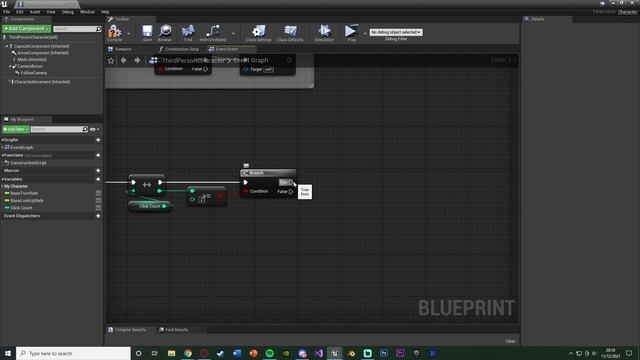Open Class Settings in the toolbar
This screenshot has width=640, height=360.
coord(258,32)
